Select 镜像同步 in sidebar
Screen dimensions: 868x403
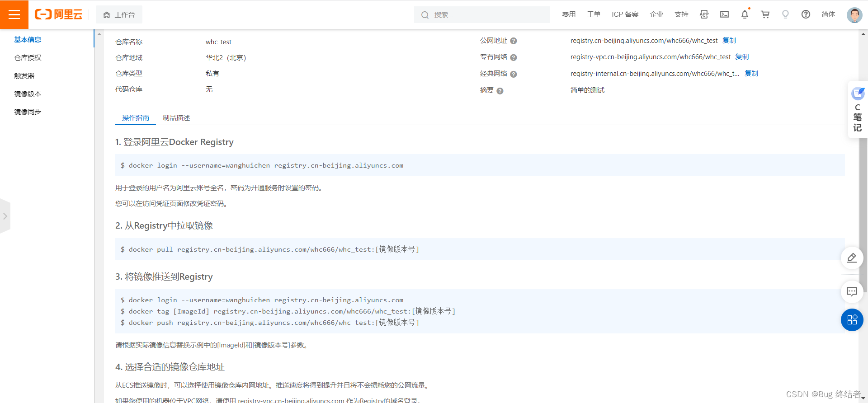click(x=28, y=112)
